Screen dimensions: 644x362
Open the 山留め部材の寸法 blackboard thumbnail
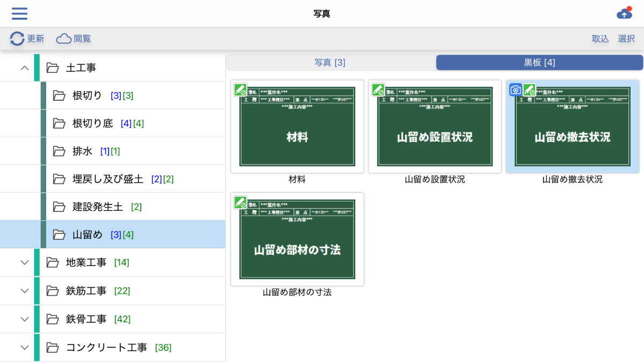297,239
